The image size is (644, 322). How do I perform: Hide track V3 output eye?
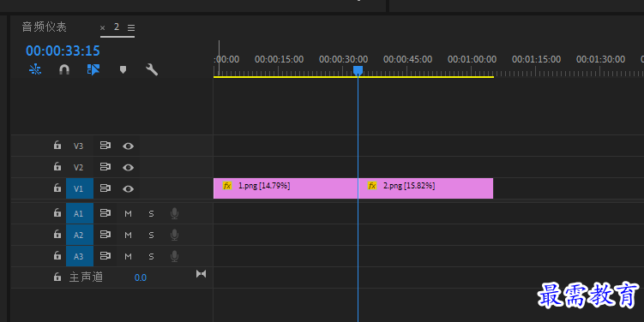pos(128,146)
